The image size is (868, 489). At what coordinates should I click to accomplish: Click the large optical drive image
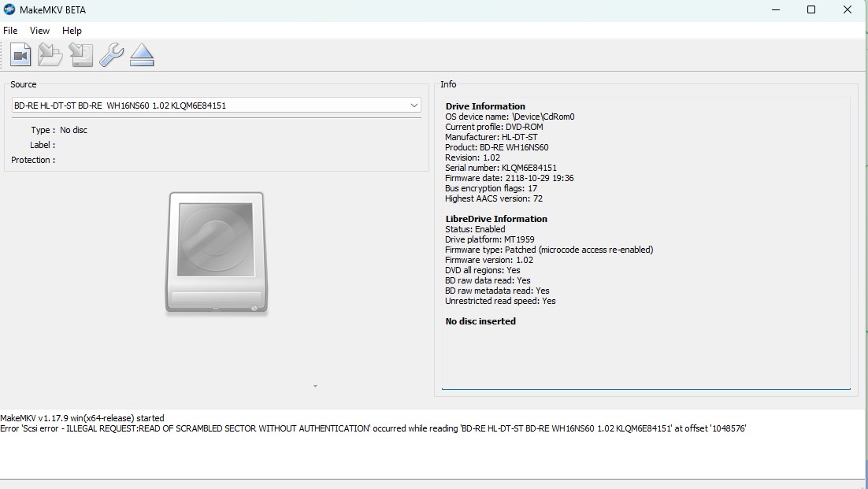[x=217, y=252]
